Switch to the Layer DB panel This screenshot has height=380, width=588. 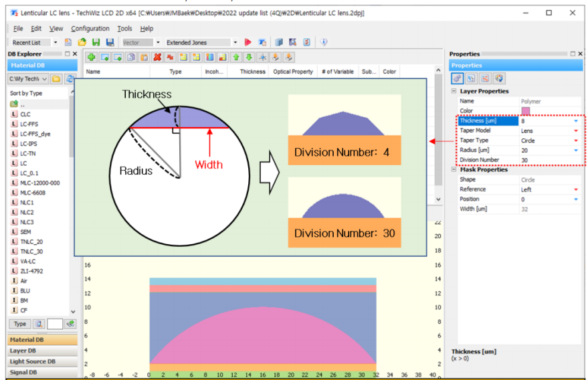(x=42, y=351)
